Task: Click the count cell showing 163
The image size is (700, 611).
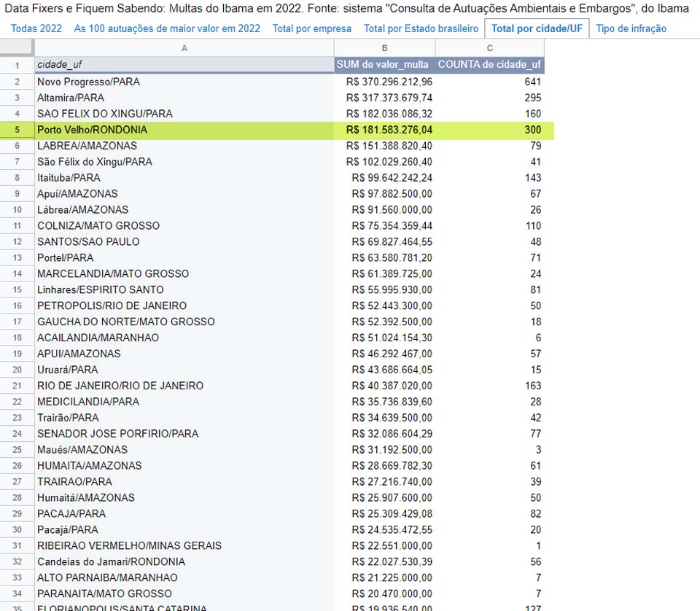Action: click(489, 385)
